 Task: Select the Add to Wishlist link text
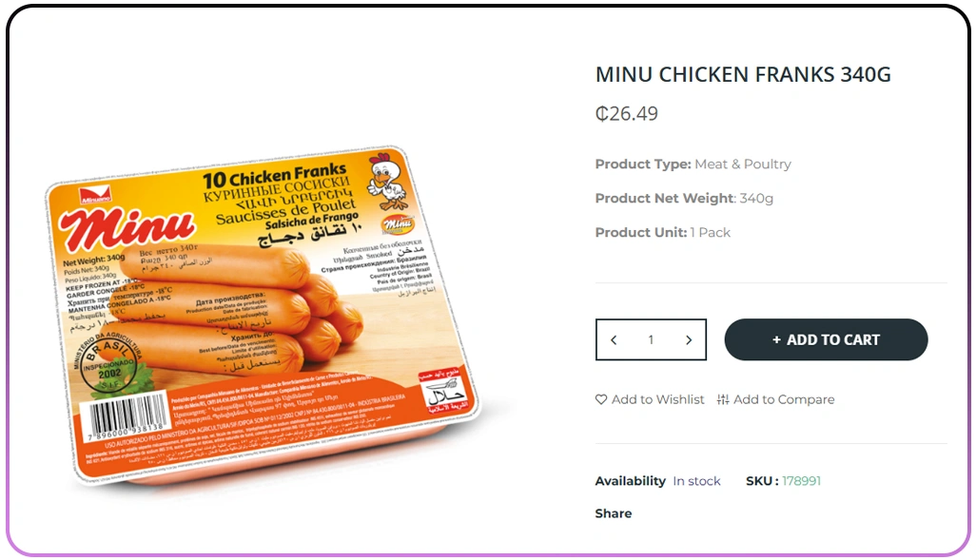(657, 399)
